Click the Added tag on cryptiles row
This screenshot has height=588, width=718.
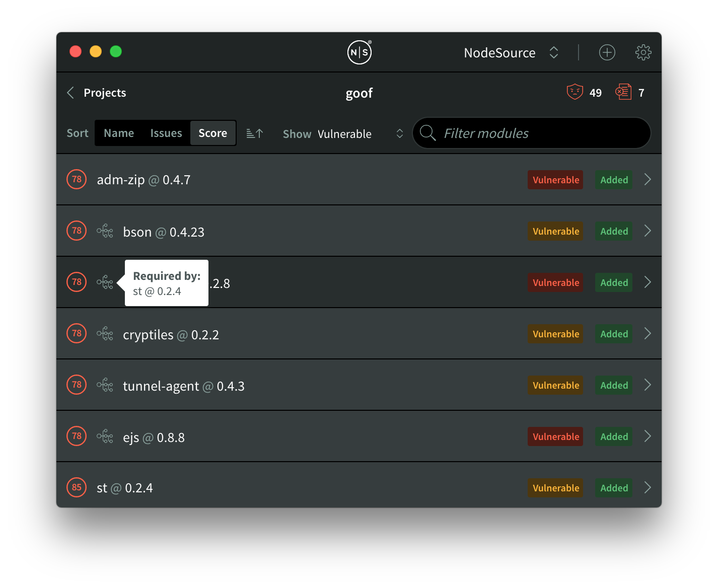pos(614,334)
